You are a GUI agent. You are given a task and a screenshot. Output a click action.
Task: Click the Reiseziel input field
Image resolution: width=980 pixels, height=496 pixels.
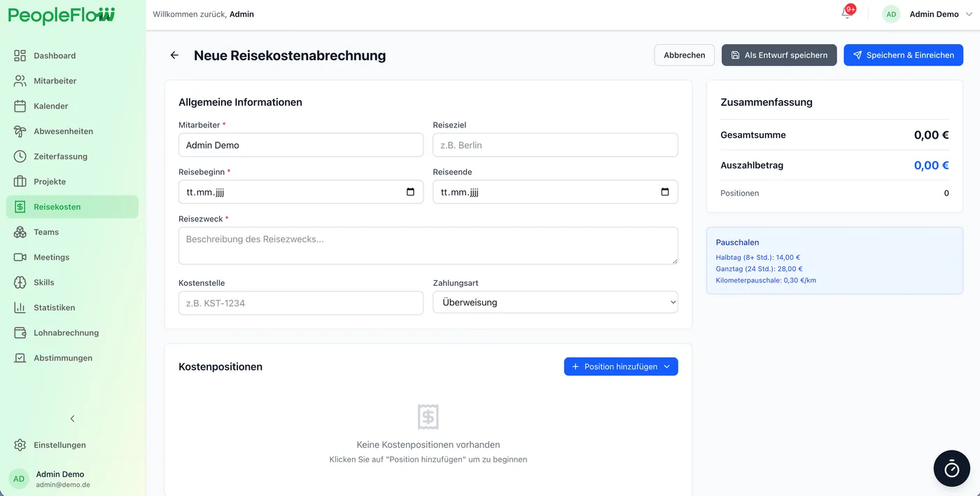tap(555, 145)
